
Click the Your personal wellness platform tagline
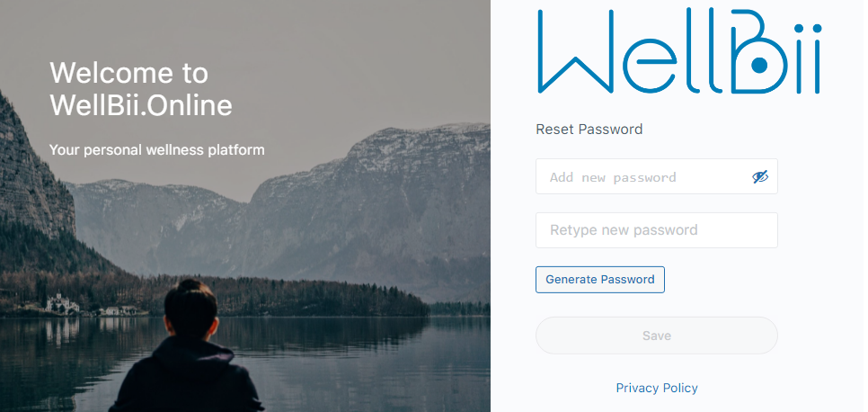click(x=156, y=149)
